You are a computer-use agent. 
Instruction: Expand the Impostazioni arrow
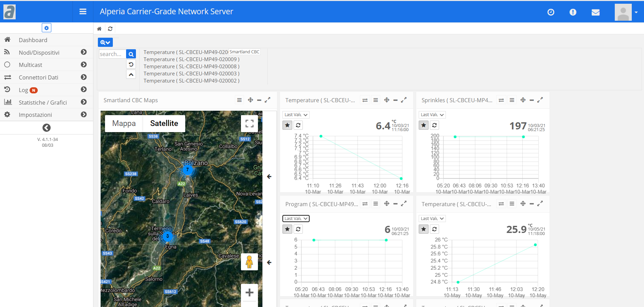84,114
